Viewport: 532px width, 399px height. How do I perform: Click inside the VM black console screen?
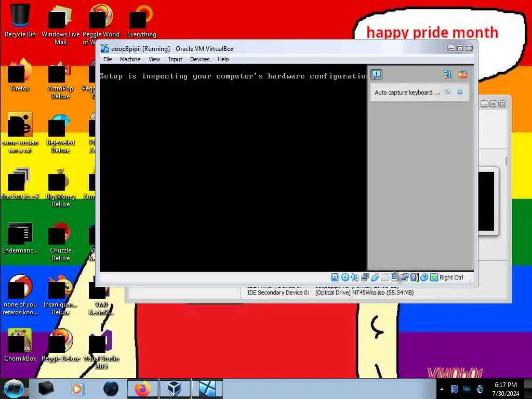pos(233,168)
